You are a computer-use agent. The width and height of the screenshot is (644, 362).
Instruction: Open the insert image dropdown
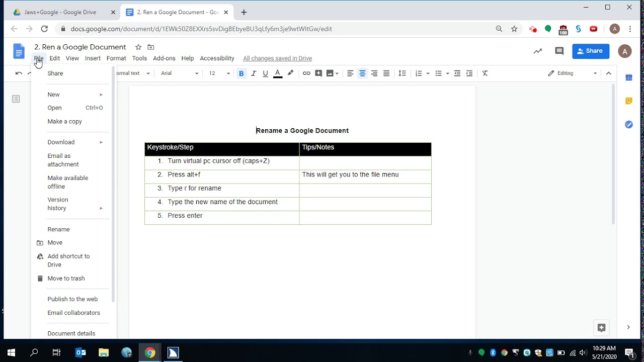333,73
